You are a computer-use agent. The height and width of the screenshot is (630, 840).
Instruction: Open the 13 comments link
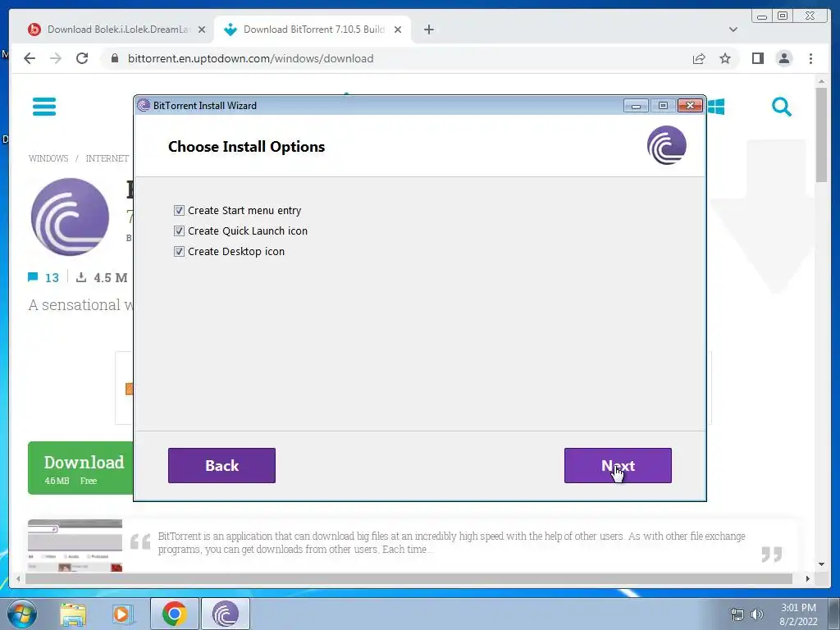click(x=43, y=277)
